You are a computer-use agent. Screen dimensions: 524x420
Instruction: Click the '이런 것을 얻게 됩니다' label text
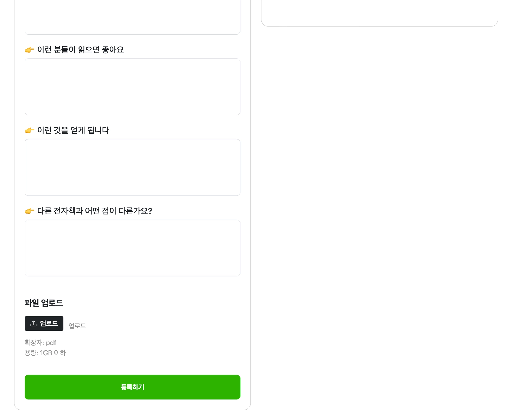coord(73,130)
